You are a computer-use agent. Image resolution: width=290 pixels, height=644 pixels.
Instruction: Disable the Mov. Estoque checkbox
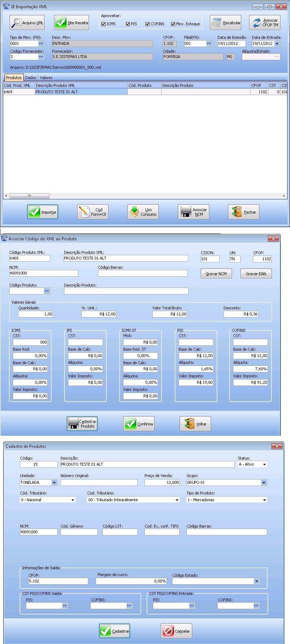173,24
